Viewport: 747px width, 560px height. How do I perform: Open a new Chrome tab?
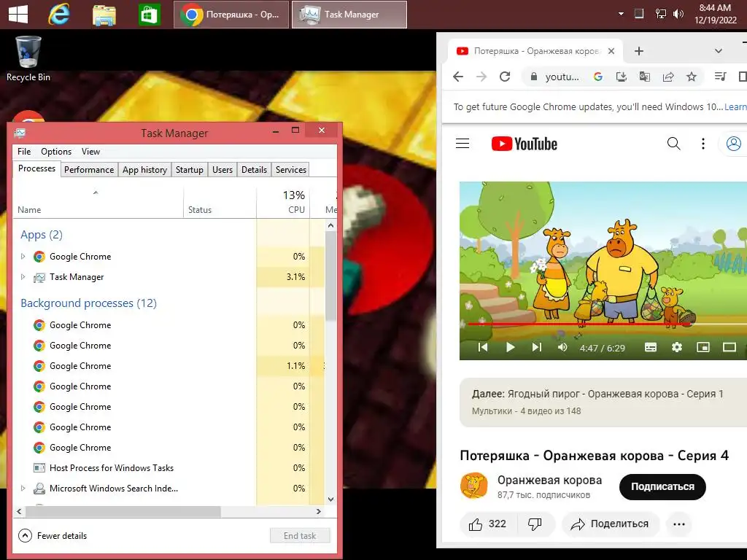pyautogui.click(x=639, y=51)
